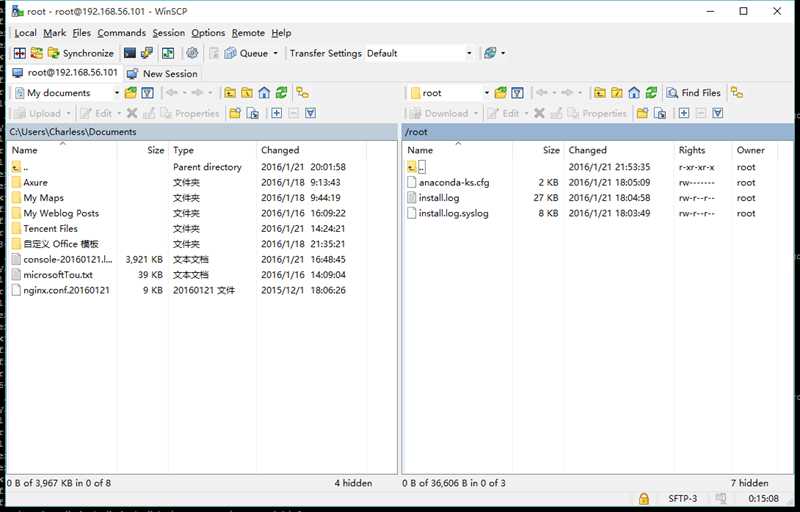The height and width of the screenshot is (512, 800).
Task: Sort remote files by Rights column header
Action: point(702,150)
